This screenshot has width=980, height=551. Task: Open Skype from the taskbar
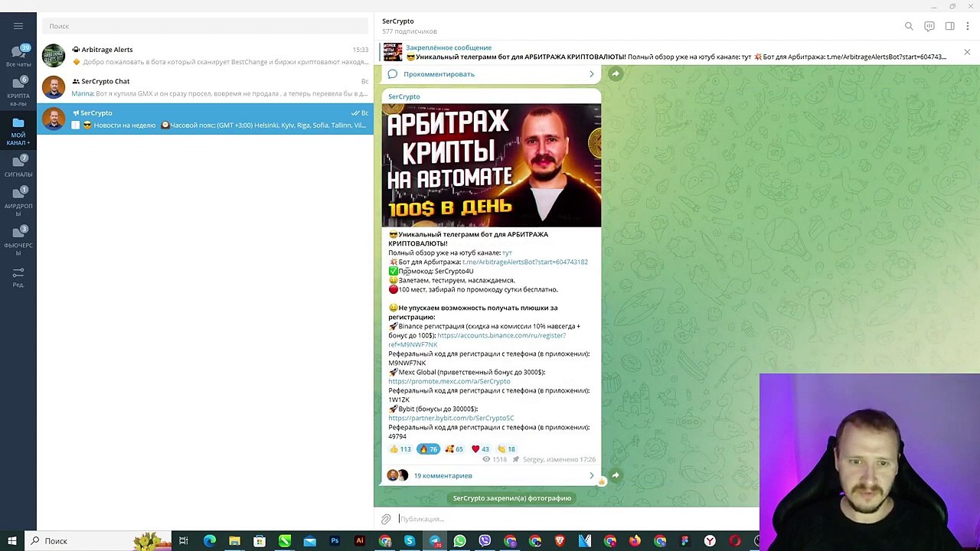410,541
